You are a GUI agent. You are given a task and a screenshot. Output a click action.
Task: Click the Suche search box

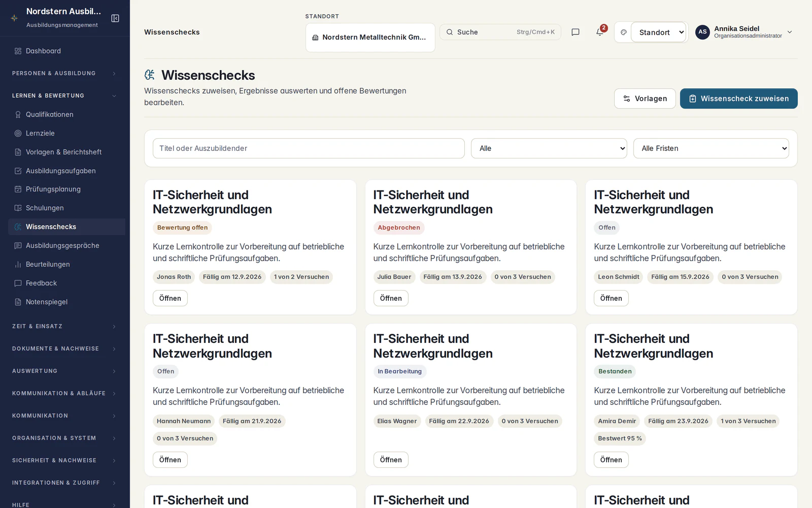(x=500, y=32)
